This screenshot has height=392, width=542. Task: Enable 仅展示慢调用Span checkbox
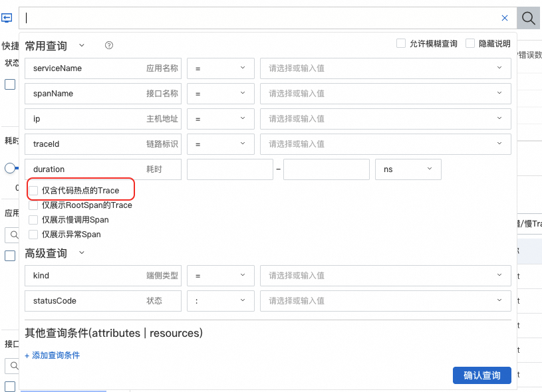point(33,220)
